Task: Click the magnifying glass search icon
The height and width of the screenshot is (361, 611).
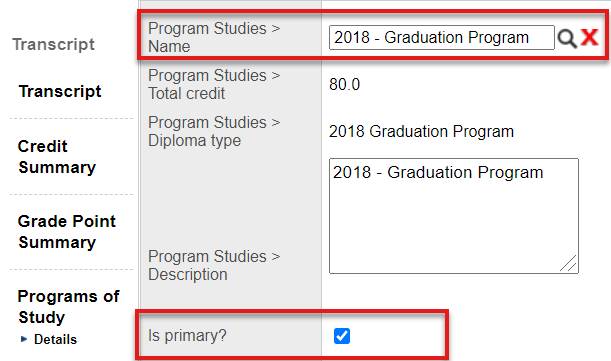Action: click(567, 38)
